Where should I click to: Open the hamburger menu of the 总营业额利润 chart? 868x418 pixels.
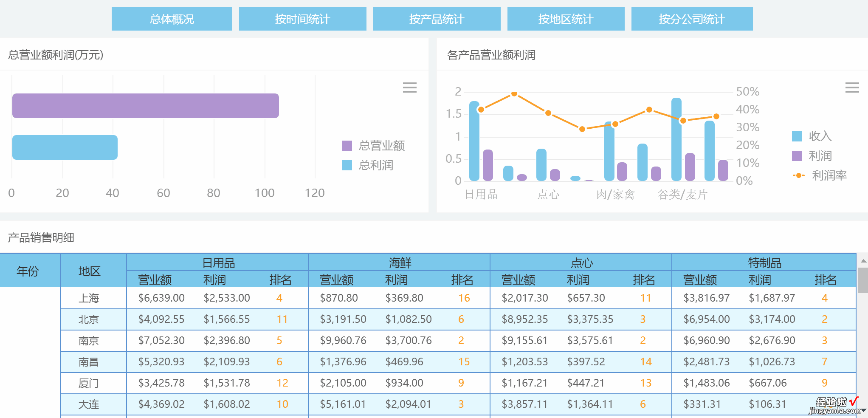coord(410,88)
